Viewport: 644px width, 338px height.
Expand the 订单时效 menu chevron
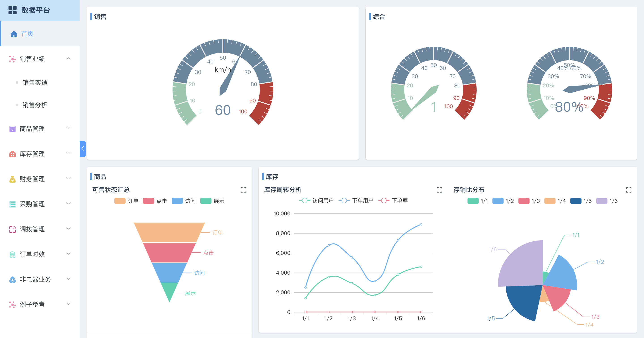(68, 254)
